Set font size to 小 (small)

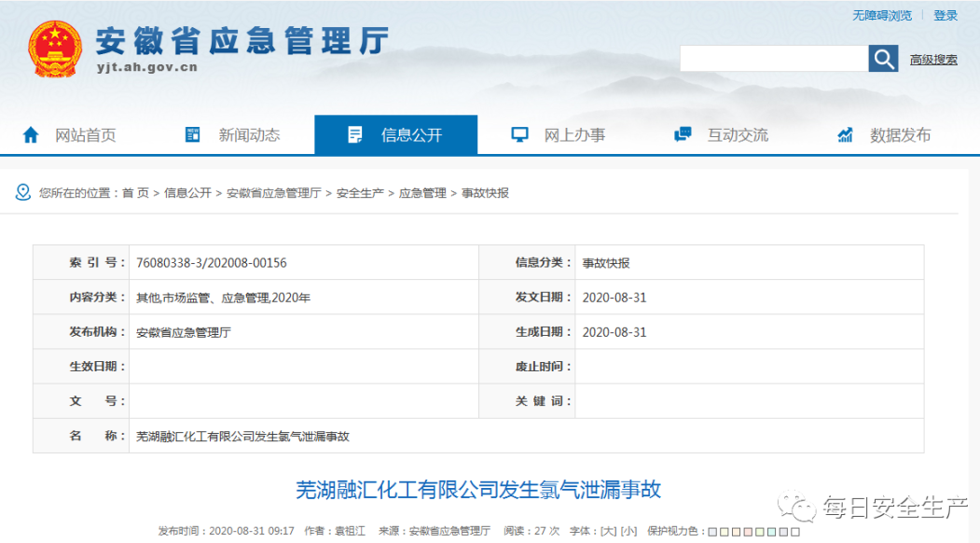(x=629, y=531)
